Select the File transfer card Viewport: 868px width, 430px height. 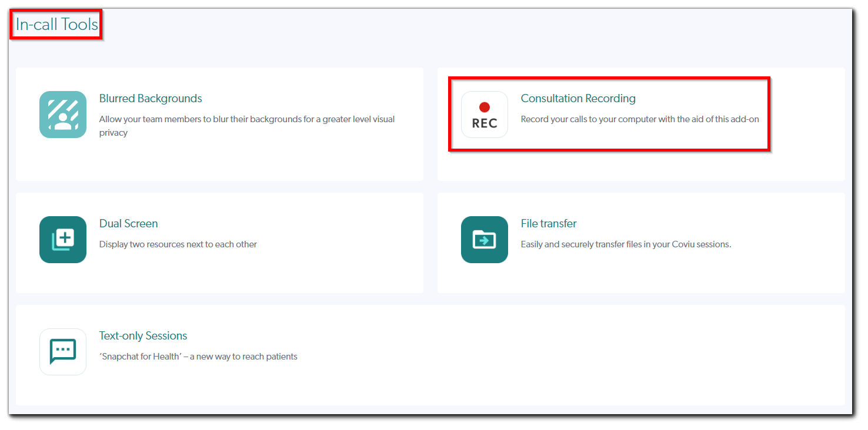point(640,242)
